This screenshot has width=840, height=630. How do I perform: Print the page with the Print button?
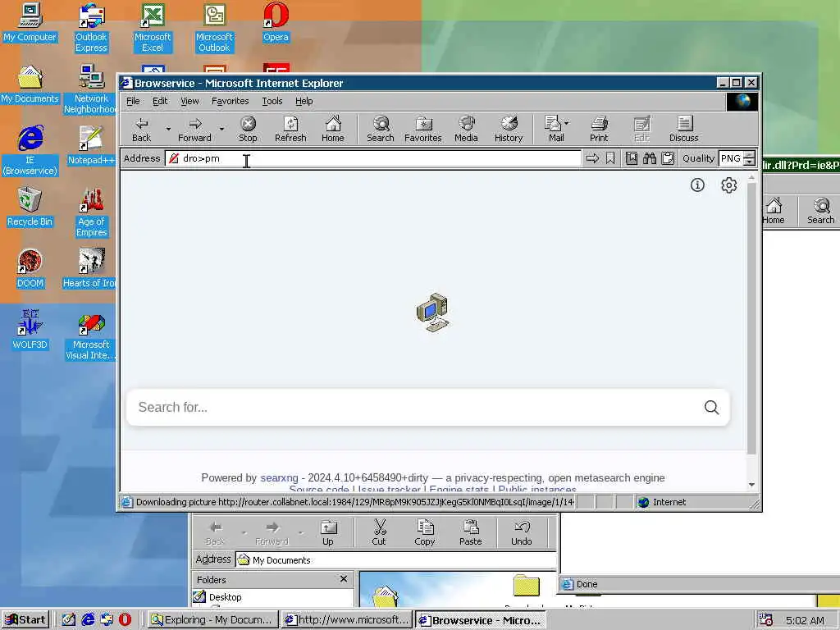(599, 130)
